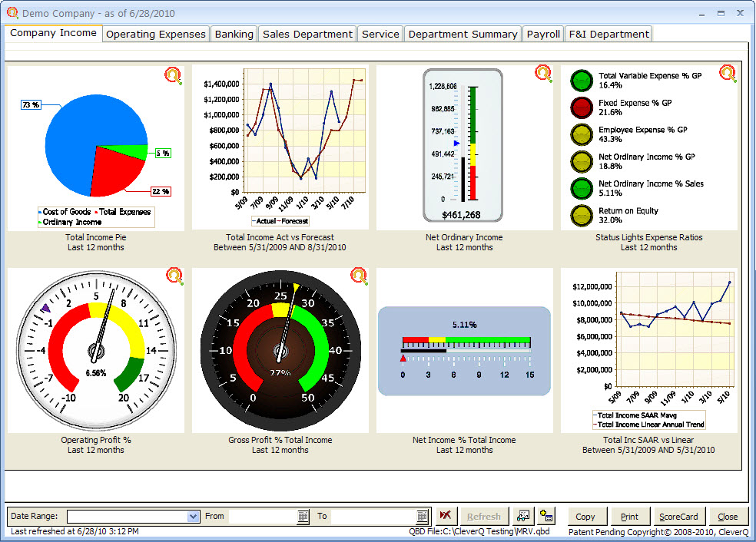Switch to the Payroll tab
The height and width of the screenshot is (542, 756).
542,34
